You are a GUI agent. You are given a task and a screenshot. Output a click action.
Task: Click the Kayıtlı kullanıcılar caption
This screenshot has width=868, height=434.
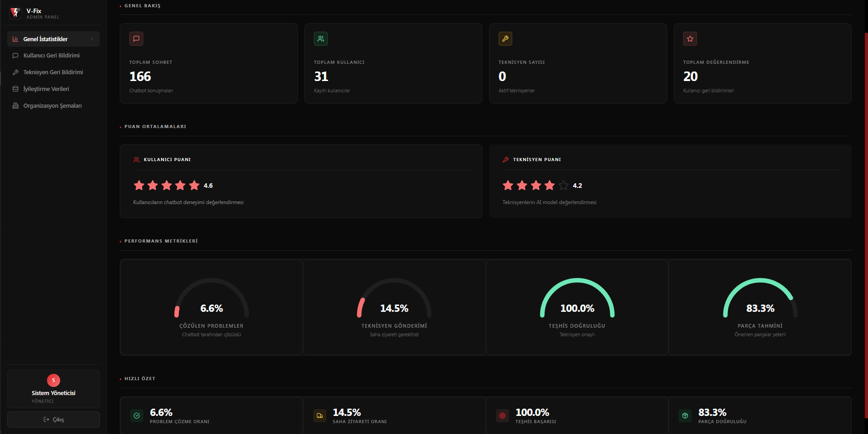[x=332, y=91]
